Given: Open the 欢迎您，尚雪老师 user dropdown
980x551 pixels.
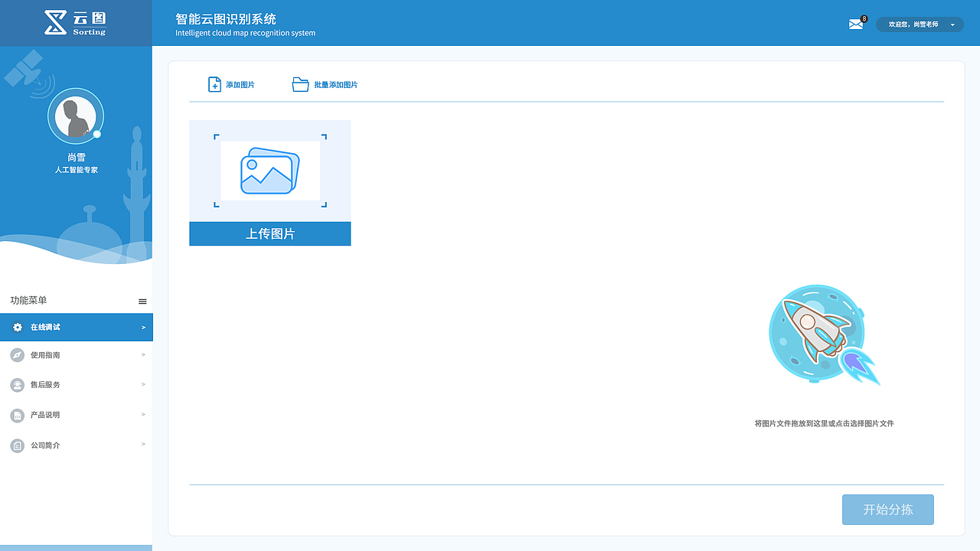Looking at the screenshot, I should [x=920, y=24].
